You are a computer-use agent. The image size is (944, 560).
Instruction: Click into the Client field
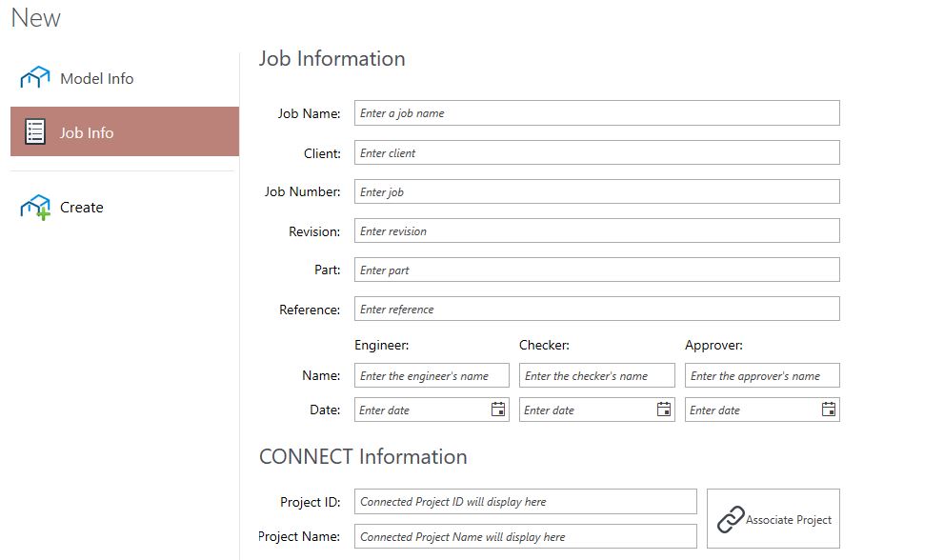[x=596, y=152]
